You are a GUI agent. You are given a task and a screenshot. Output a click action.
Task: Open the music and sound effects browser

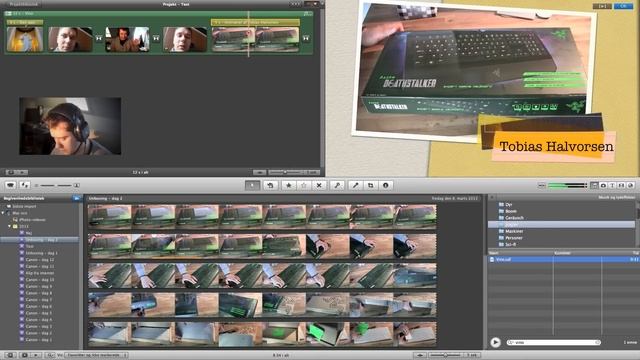tap(594, 185)
